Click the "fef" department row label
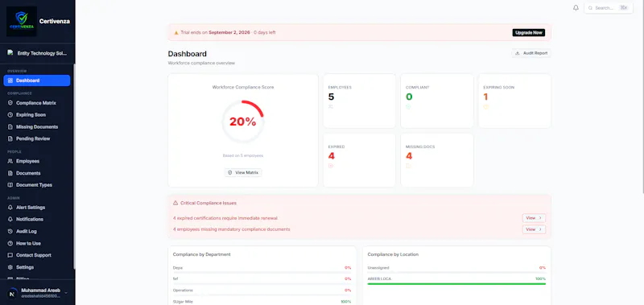Screen dimensions: 644x305 [x=175, y=278]
